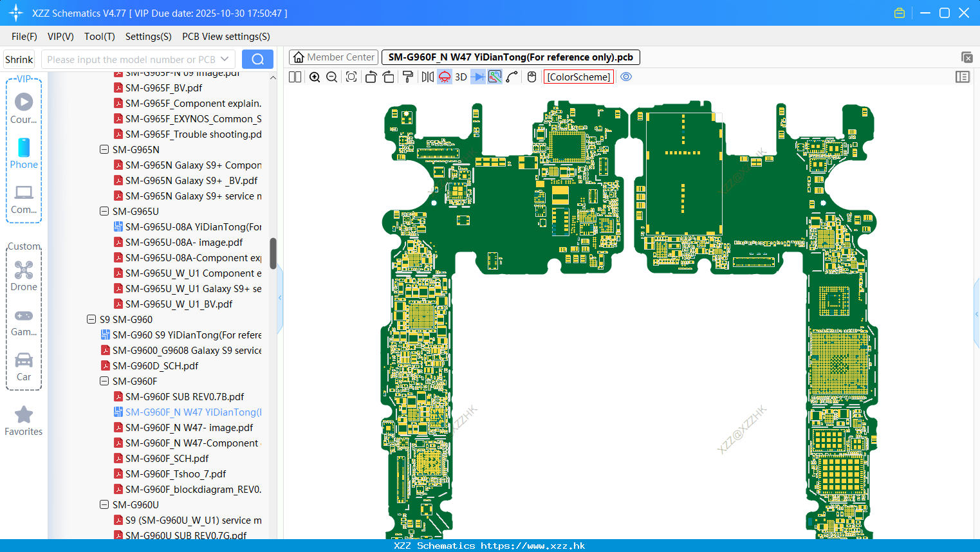Open SM-G965N Galaxy S9+ _BV.pdf
The height and width of the screenshot is (552, 980).
click(191, 180)
